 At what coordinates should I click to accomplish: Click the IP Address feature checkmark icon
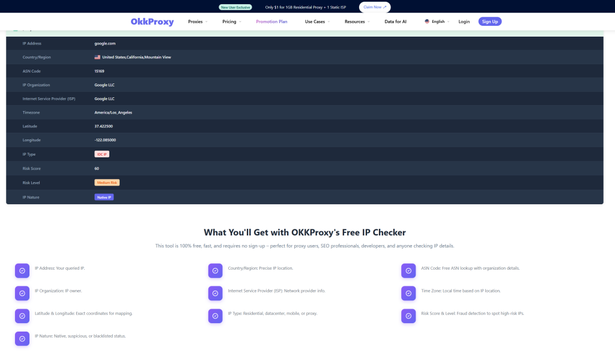(22, 270)
